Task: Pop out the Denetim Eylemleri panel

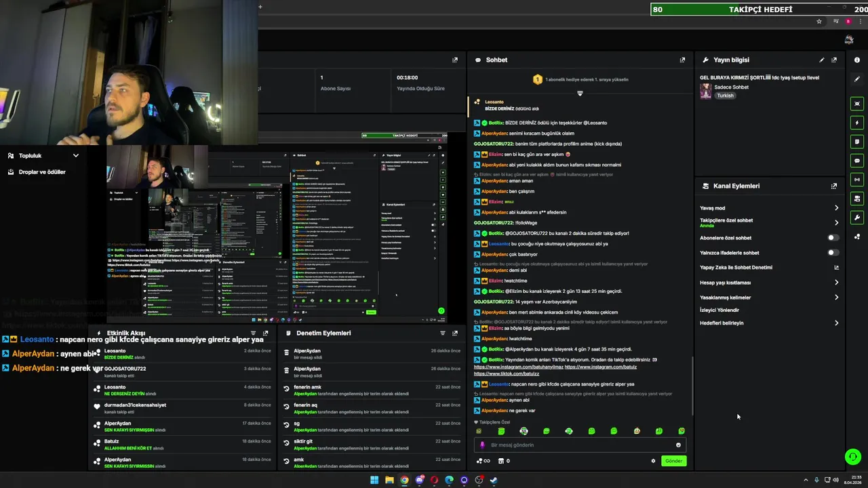Action: [455, 333]
